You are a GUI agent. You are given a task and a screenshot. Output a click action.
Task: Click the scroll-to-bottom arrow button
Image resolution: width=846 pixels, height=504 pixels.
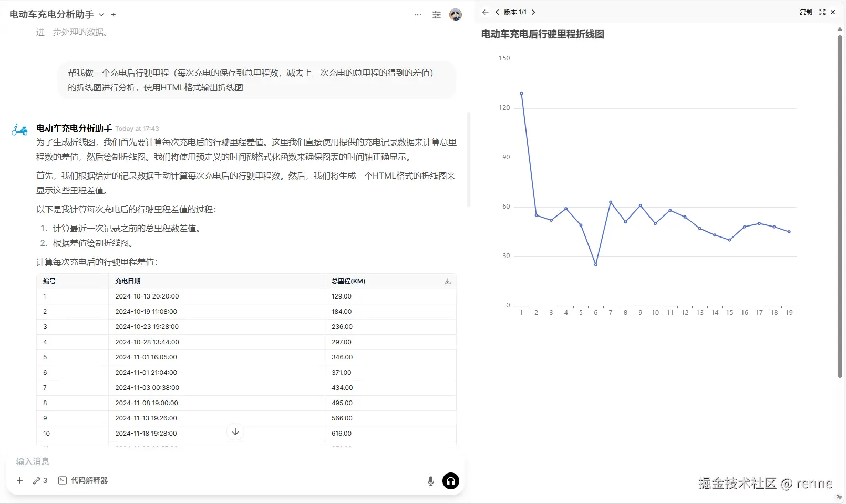[x=235, y=431]
